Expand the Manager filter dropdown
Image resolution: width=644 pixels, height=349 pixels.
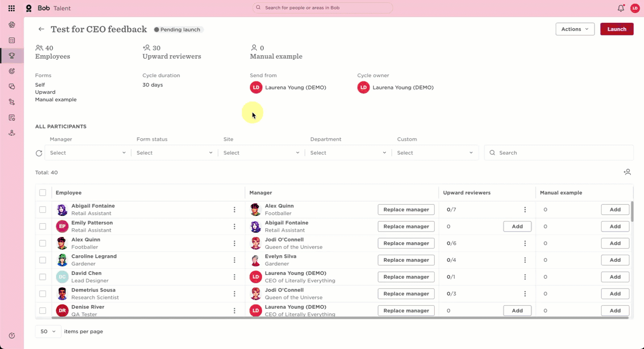coord(88,153)
